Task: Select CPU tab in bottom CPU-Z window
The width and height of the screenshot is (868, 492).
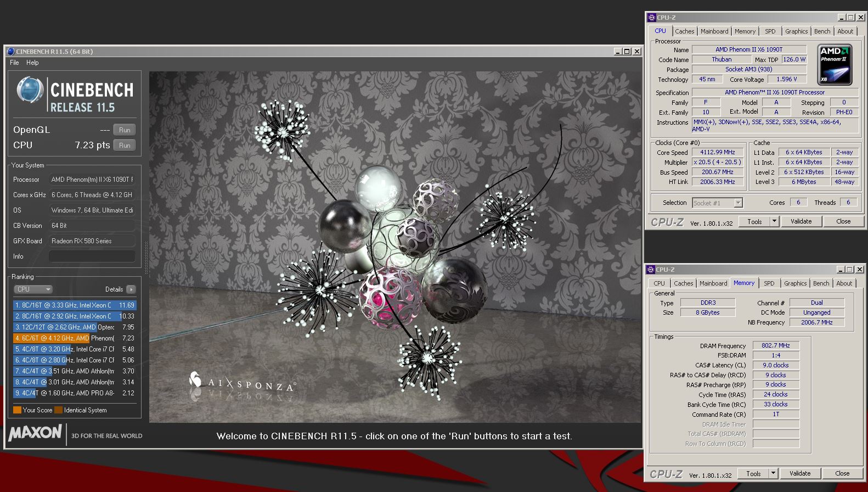Action: click(x=659, y=283)
